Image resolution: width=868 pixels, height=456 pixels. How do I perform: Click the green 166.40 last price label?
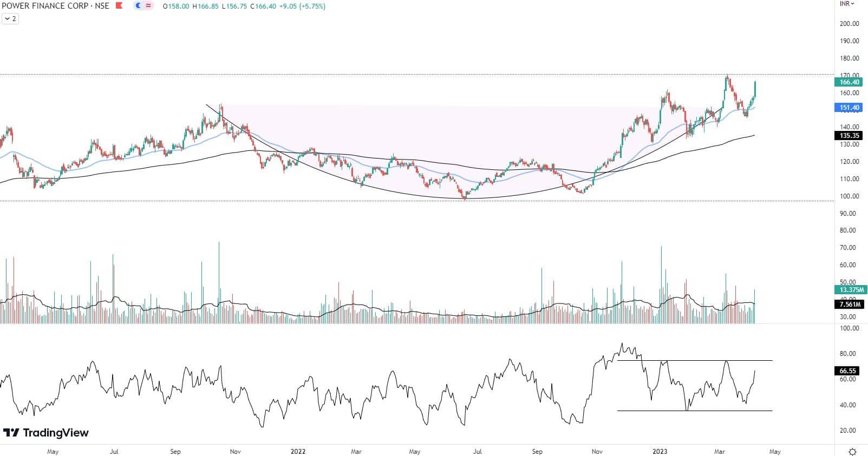849,82
